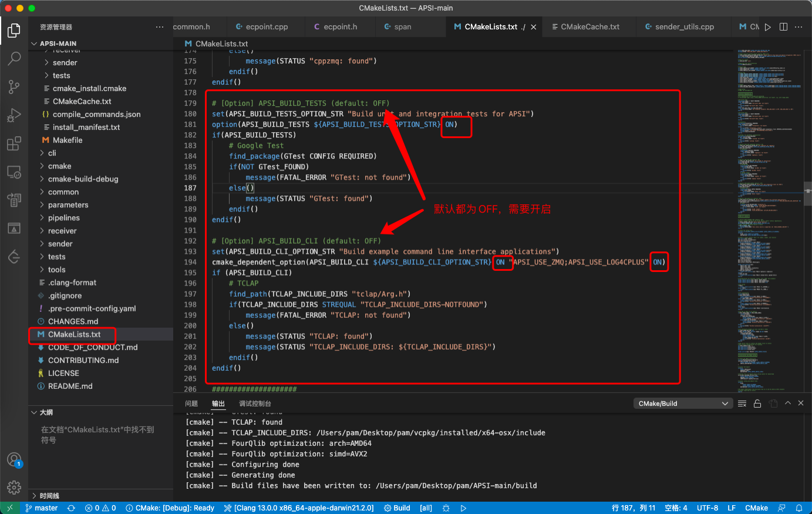
Task: Click the editor minimap
Action: point(770,220)
